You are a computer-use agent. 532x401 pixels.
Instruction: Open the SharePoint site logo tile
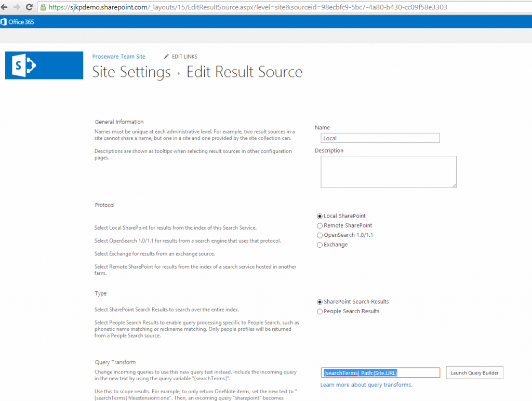click(x=44, y=65)
